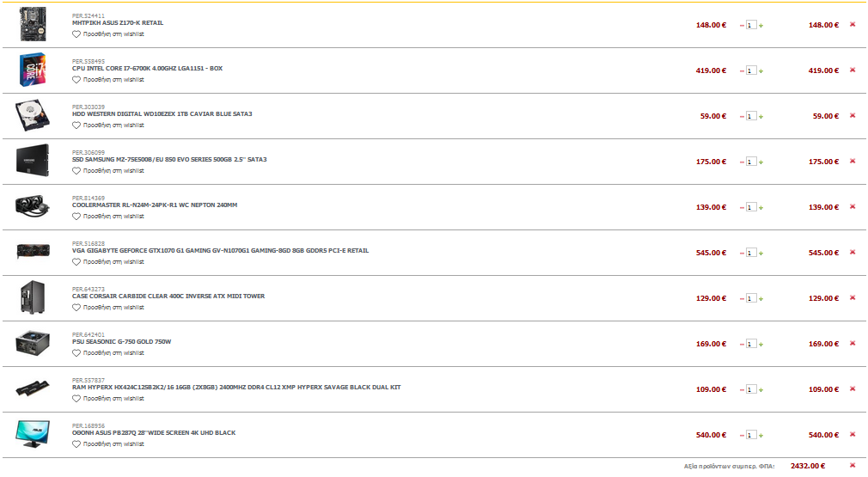Open the SSD SAMSUNG MZ-75E500B product link
The height and width of the screenshot is (477, 868).
click(169, 159)
